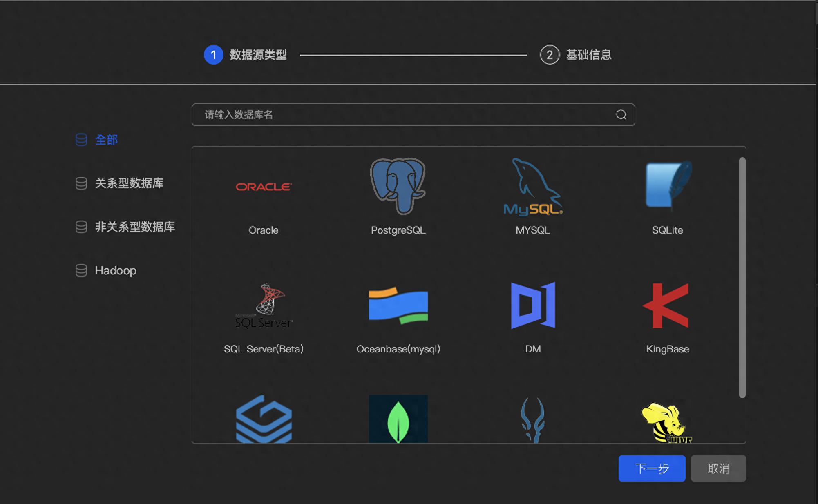Image resolution: width=818 pixels, height=504 pixels.
Task: Pick the blue antelope-horns database icon
Action: tap(533, 420)
